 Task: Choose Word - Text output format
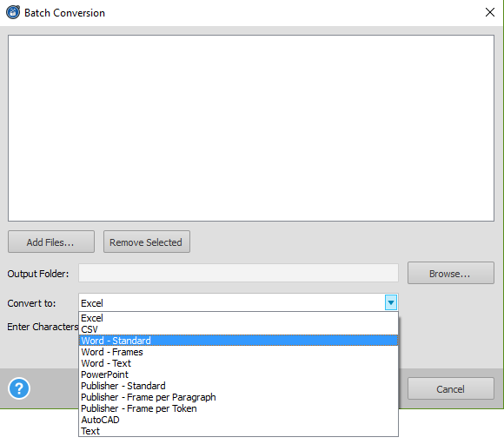238,363
